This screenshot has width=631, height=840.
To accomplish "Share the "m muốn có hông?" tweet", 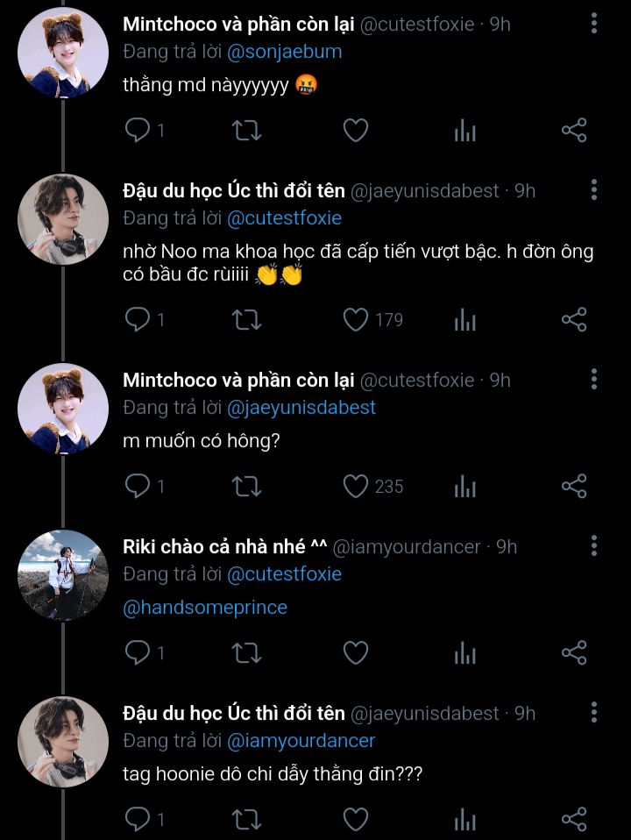I will tap(573, 486).
